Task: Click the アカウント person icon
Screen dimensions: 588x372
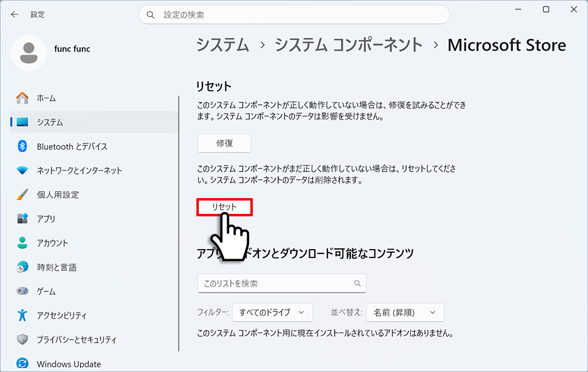Action: click(22, 243)
